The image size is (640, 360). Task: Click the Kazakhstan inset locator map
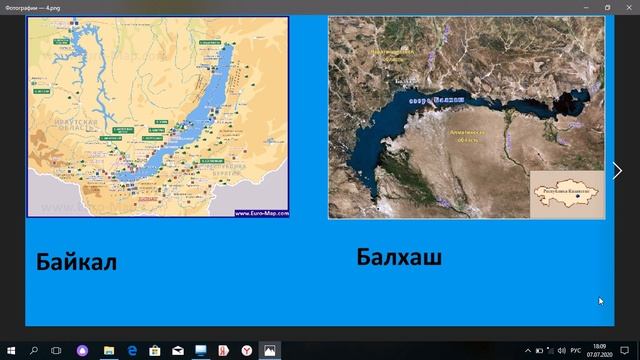point(567,194)
